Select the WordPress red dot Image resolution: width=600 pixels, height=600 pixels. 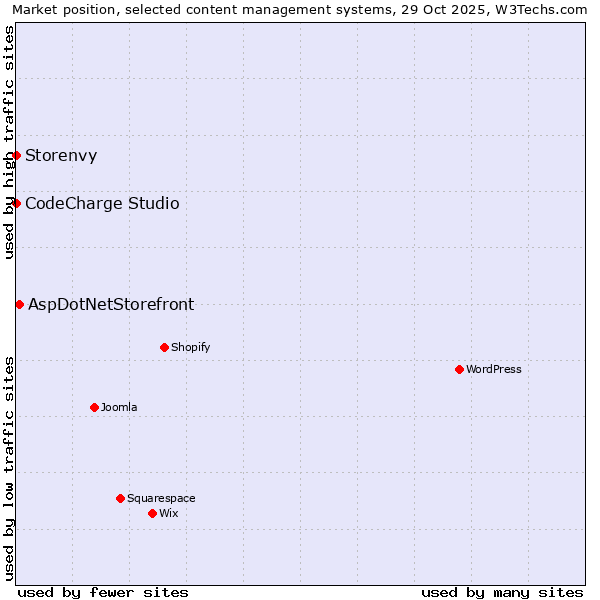pyautogui.click(x=459, y=369)
